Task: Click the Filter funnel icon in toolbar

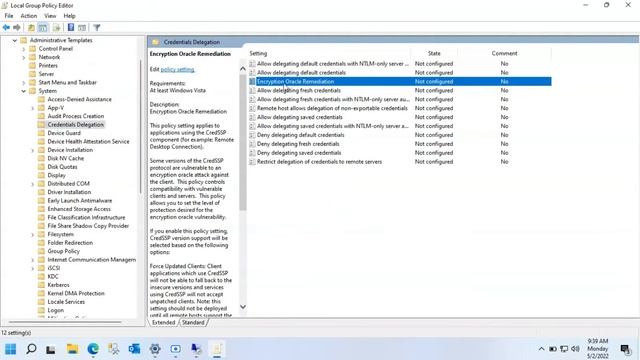Action: (97, 27)
